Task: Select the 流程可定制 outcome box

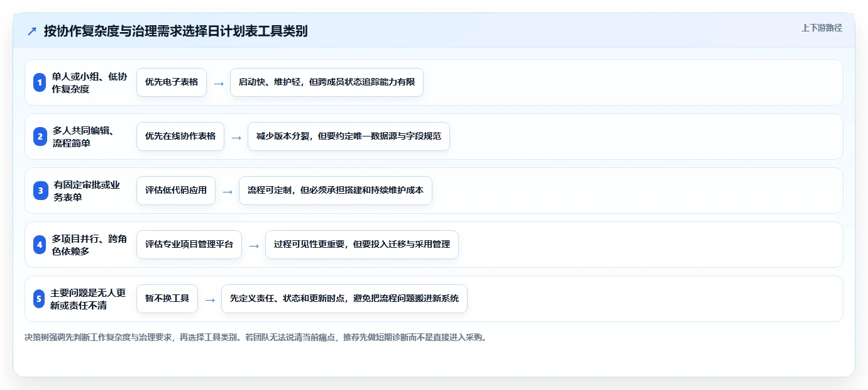Action: (336, 191)
